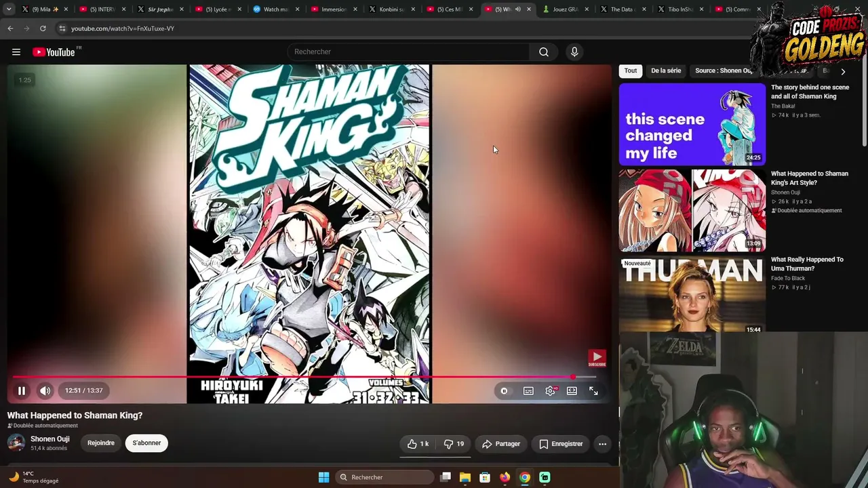Click the magnifier search button

(544, 52)
